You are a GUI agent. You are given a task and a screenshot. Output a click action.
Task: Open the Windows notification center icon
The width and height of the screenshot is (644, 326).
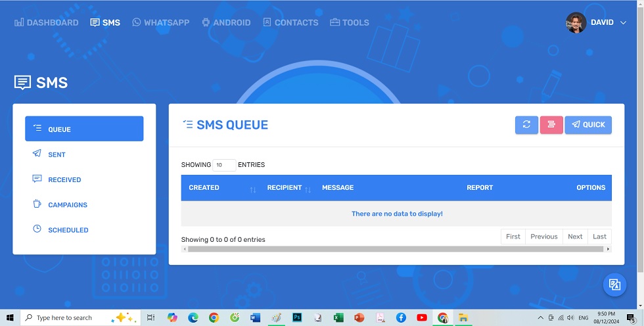tap(632, 318)
